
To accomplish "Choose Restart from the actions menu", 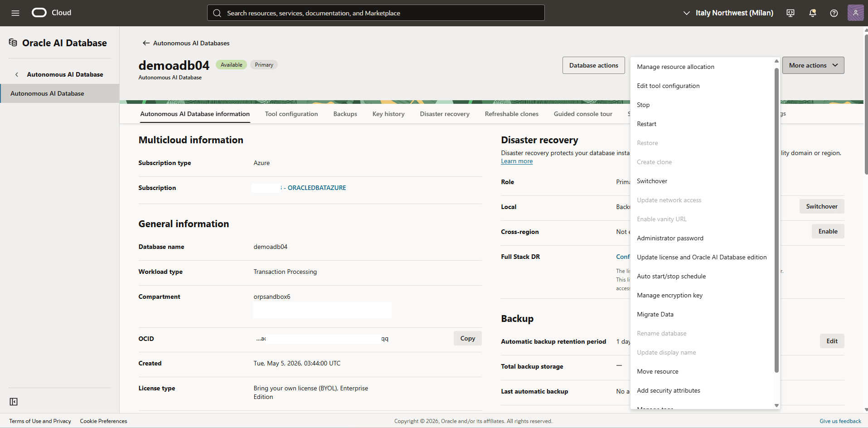I will pos(646,124).
